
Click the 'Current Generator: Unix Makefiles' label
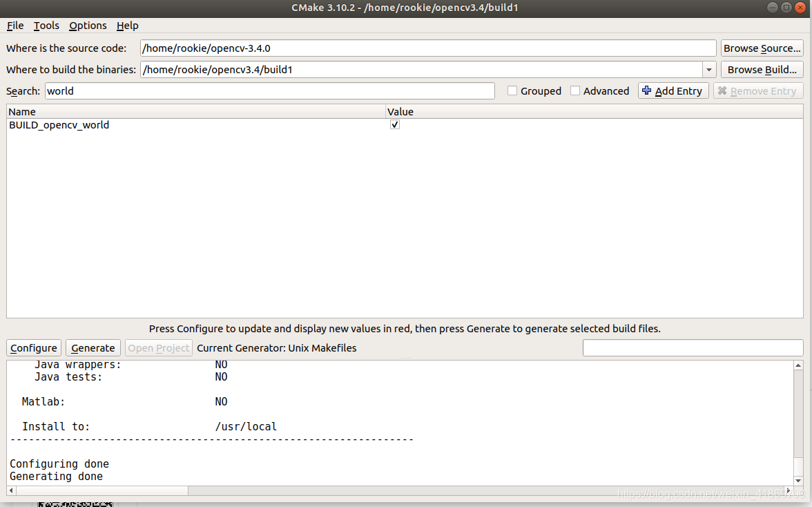coord(276,348)
